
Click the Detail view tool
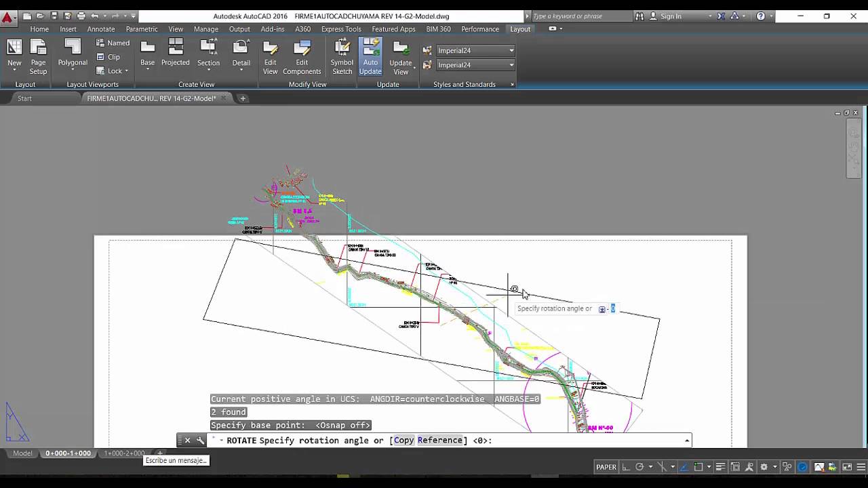tap(241, 56)
